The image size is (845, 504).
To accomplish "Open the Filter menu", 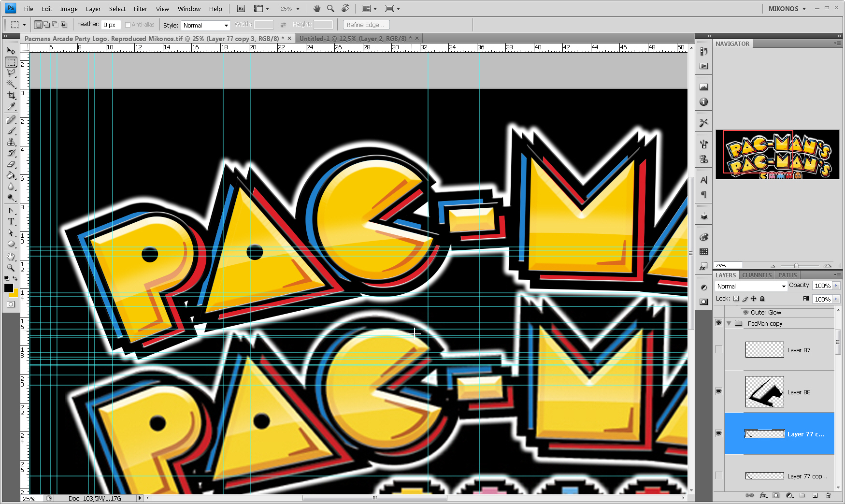I will [x=140, y=8].
